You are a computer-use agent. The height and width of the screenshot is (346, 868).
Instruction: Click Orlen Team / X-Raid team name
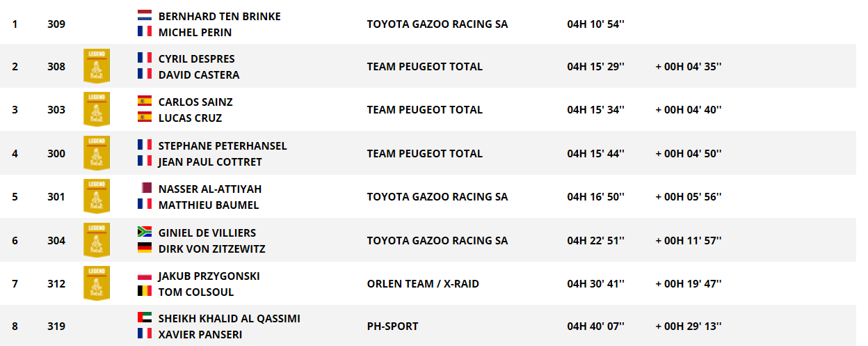coord(423,283)
